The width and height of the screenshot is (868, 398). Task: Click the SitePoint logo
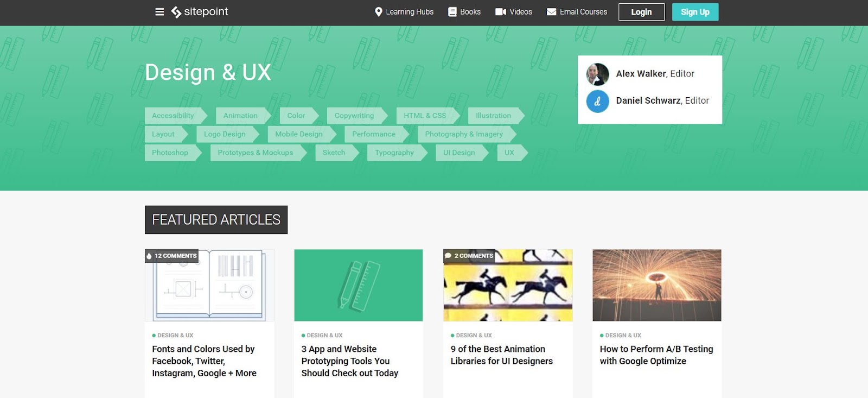point(200,11)
